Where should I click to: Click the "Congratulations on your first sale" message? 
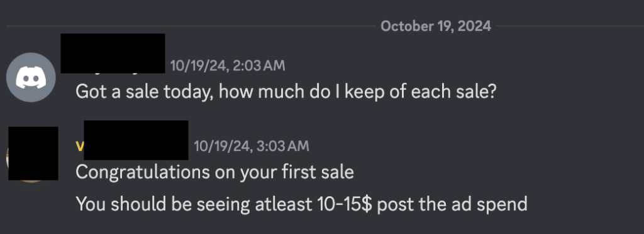pos(215,172)
